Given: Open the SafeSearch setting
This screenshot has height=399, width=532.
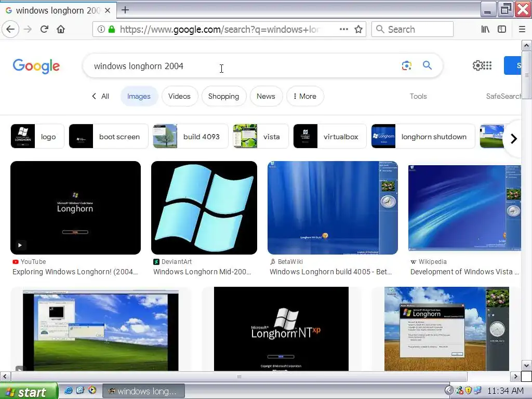Looking at the screenshot, I should click(x=503, y=96).
